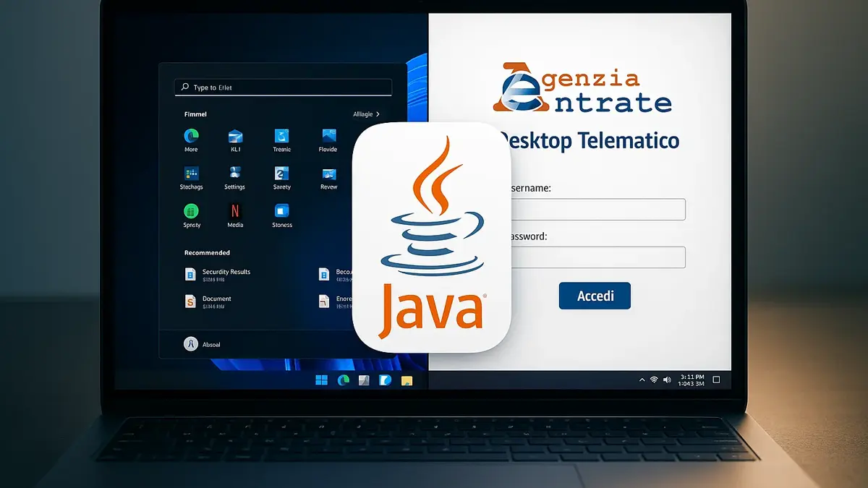Select the Fimmel section heading
This screenshot has width=868, height=488.
point(195,114)
